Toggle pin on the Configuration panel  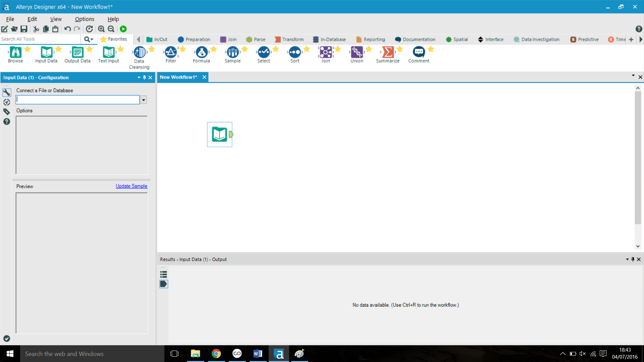(145, 77)
